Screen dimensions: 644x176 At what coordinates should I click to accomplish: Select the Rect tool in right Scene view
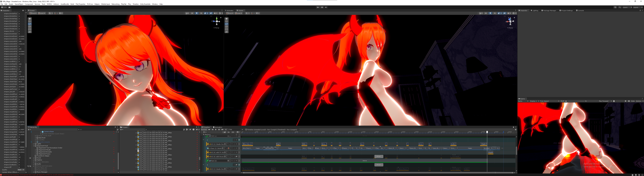click(x=227, y=29)
